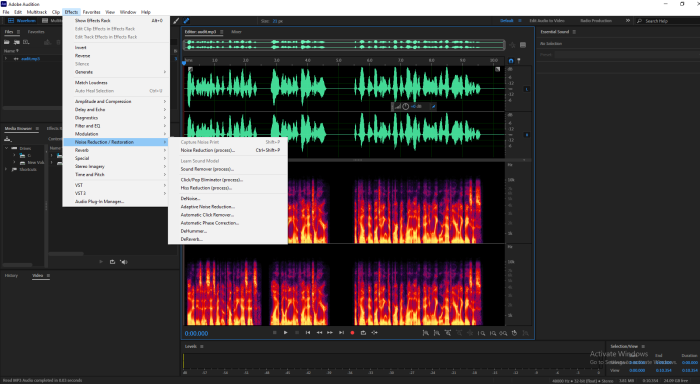Click the Rewind transport button

319,333
